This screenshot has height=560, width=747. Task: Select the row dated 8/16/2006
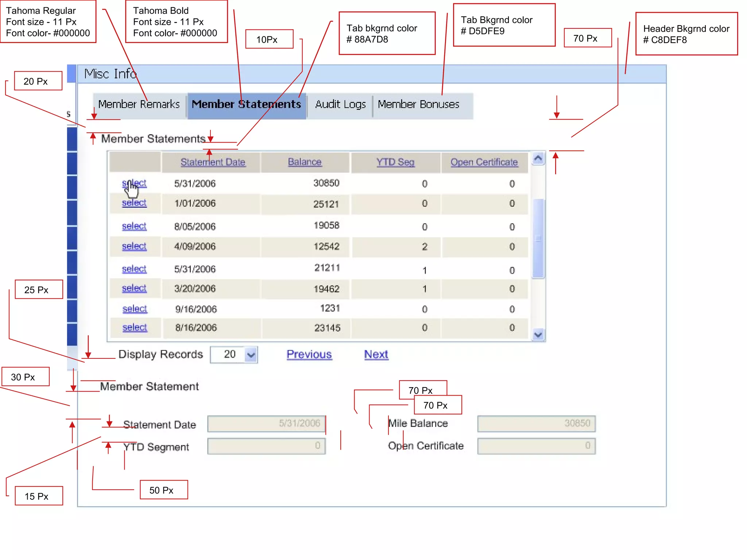(135, 327)
